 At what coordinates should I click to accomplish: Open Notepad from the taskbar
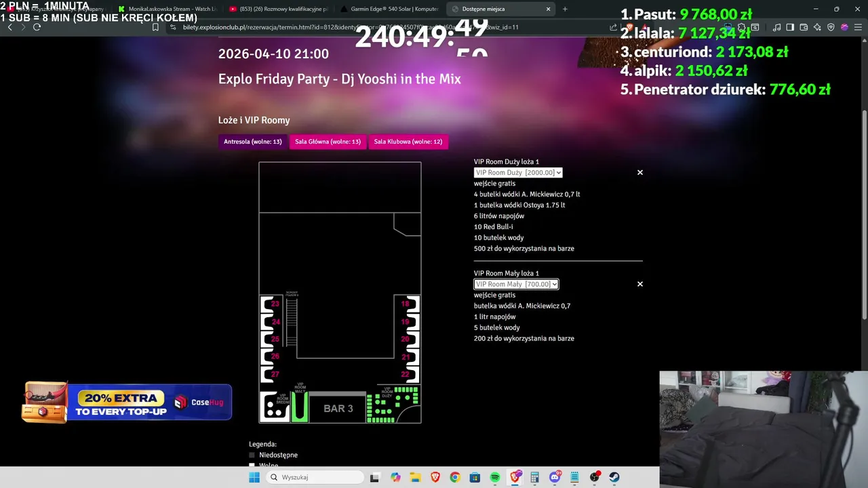[574, 477]
